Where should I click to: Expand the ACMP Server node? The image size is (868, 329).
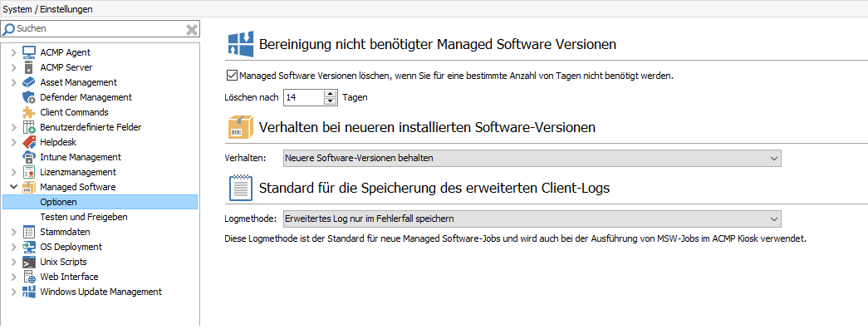point(14,67)
